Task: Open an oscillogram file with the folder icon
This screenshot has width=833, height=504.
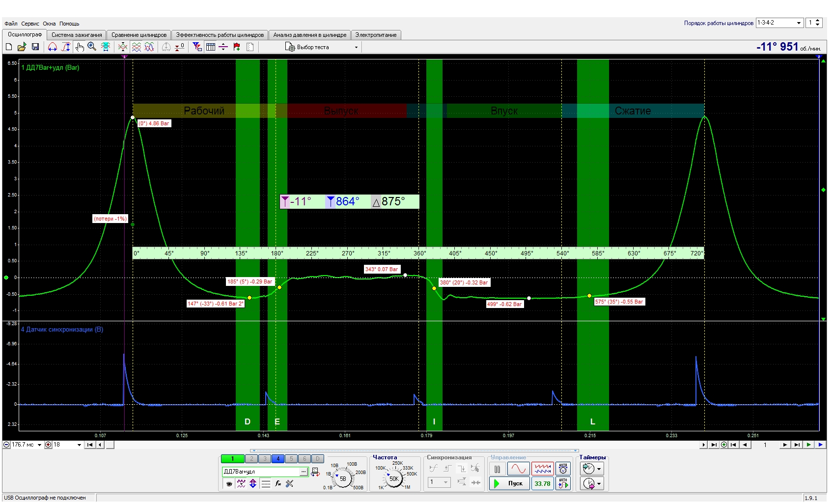Action: point(22,47)
